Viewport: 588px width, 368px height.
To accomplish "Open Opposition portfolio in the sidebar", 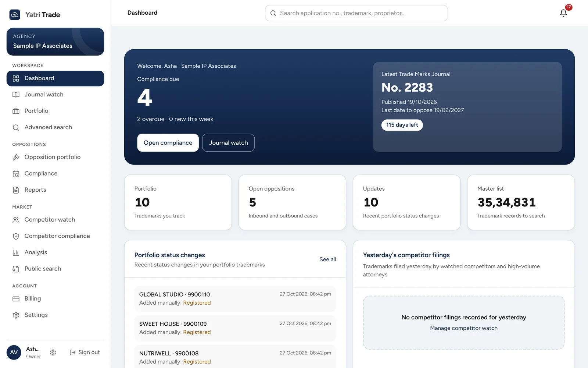I will coord(55,157).
